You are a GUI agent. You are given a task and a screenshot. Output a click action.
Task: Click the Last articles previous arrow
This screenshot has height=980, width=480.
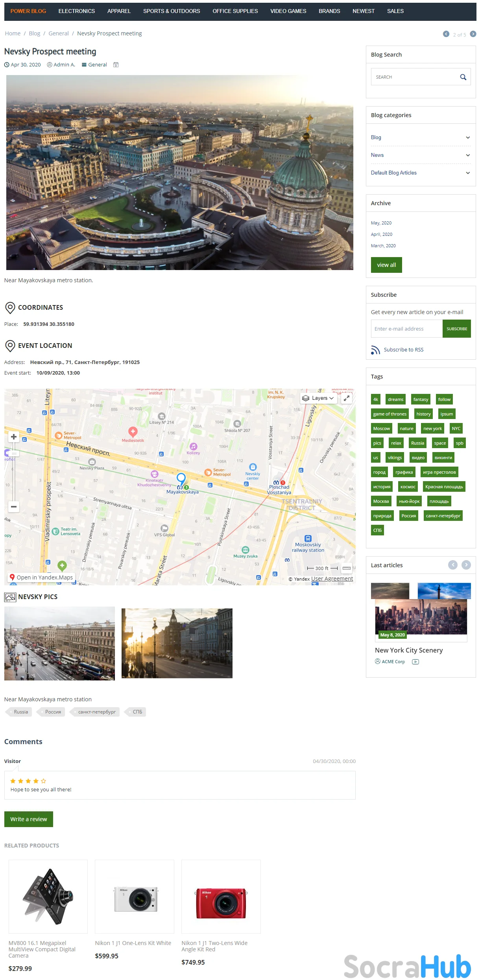tap(453, 565)
